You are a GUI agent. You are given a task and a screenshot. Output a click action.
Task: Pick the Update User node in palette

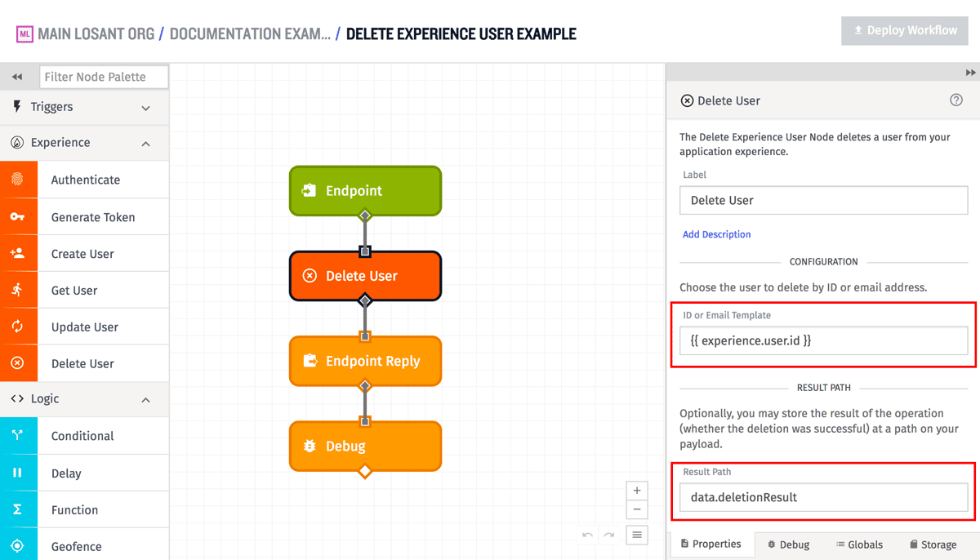[x=84, y=327]
